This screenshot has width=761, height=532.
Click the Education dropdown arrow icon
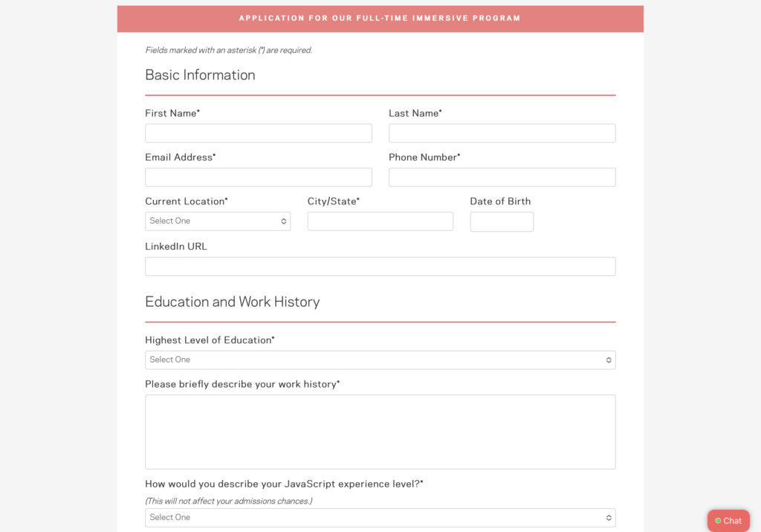[x=609, y=360]
